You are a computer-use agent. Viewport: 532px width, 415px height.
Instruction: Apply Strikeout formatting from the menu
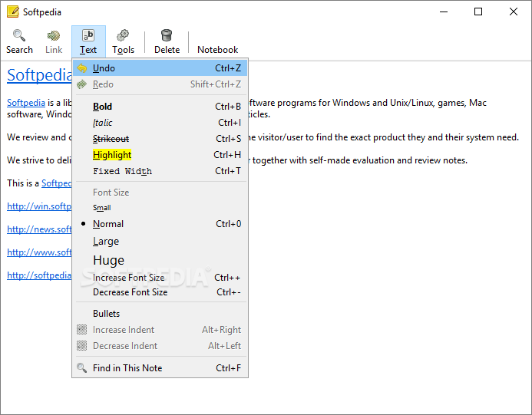click(x=160, y=139)
